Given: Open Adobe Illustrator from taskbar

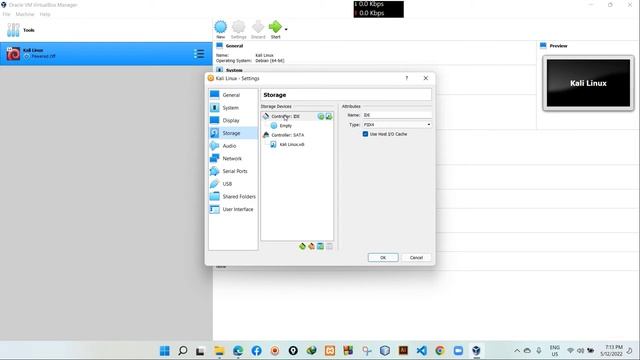Looking at the screenshot, I should coord(403,351).
